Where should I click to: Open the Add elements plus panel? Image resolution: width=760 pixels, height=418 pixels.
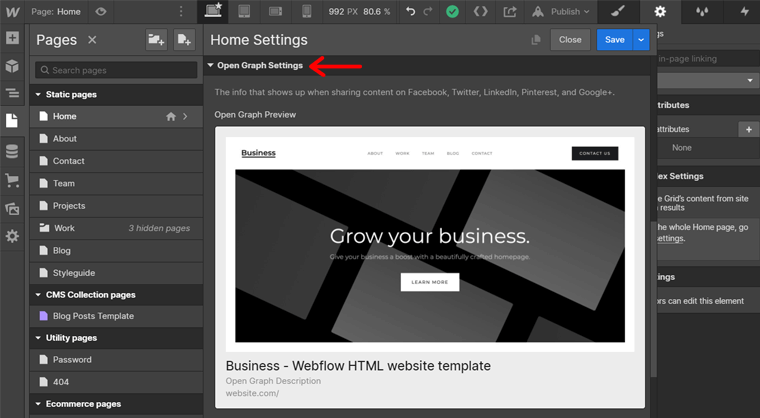[x=12, y=38]
